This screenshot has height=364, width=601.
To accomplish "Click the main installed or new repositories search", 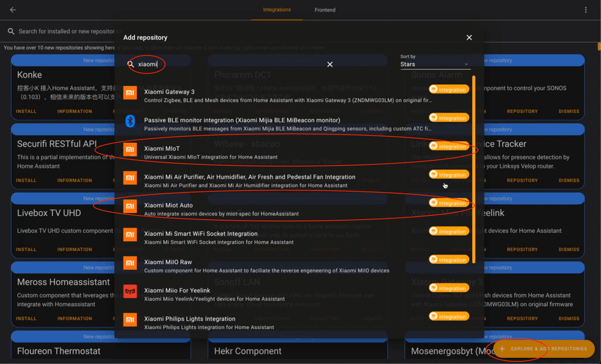I will point(66,31).
